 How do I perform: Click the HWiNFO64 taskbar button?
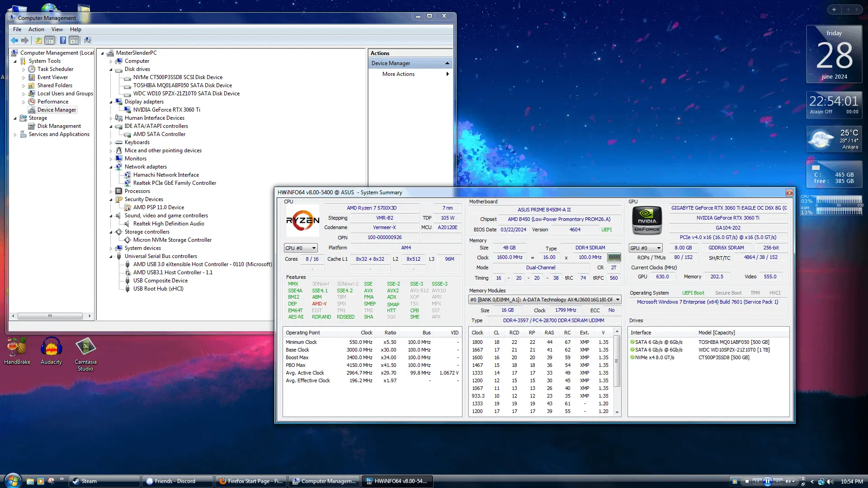coord(397,481)
